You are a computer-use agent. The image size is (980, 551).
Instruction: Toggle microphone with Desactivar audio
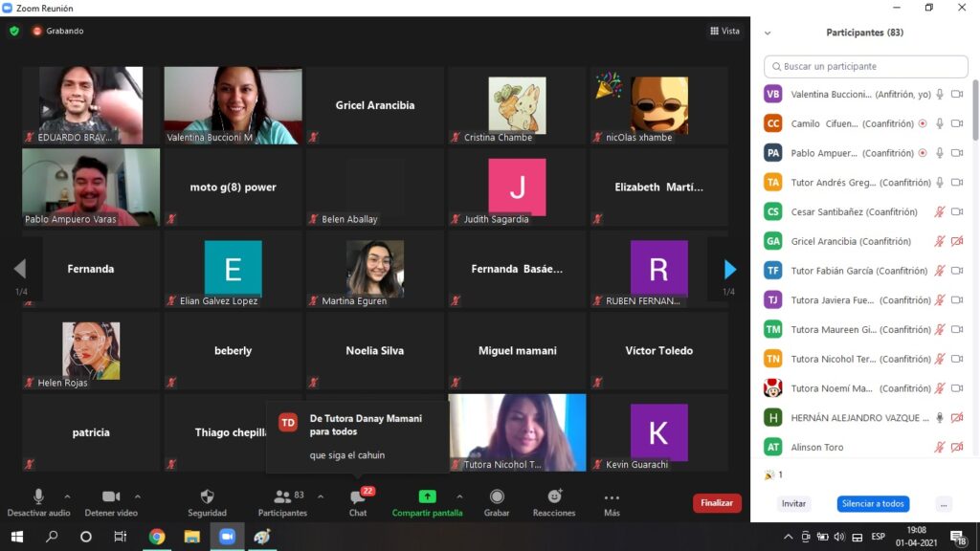[38, 497]
